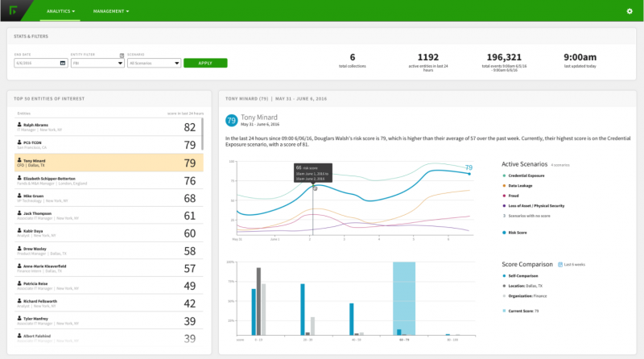Toggle Loss of Asset / Physical Security line
This screenshot has height=359, width=644.
pos(534,206)
